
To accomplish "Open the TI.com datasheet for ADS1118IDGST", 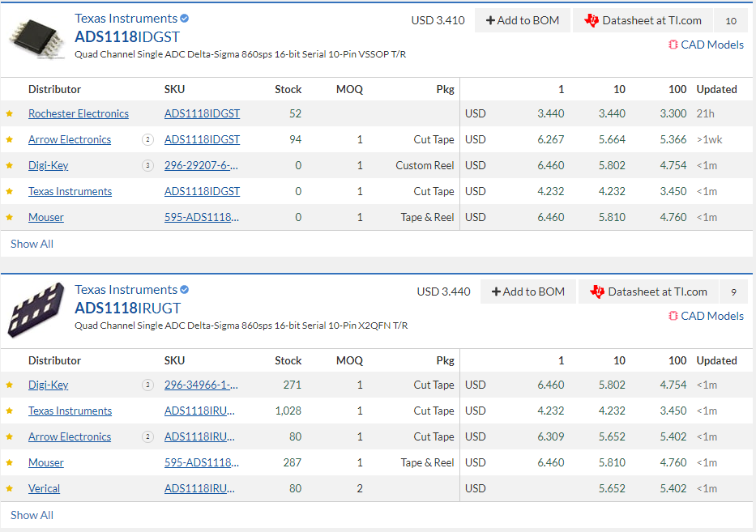I will (x=643, y=20).
